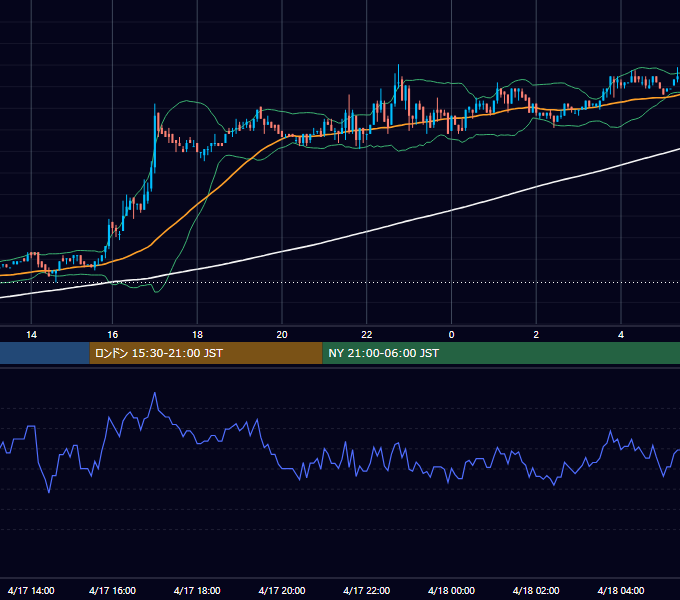Image resolution: width=680 pixels, height=600 pixels.
Task: Click the 0 hour axis label
Action: (451, 335)
